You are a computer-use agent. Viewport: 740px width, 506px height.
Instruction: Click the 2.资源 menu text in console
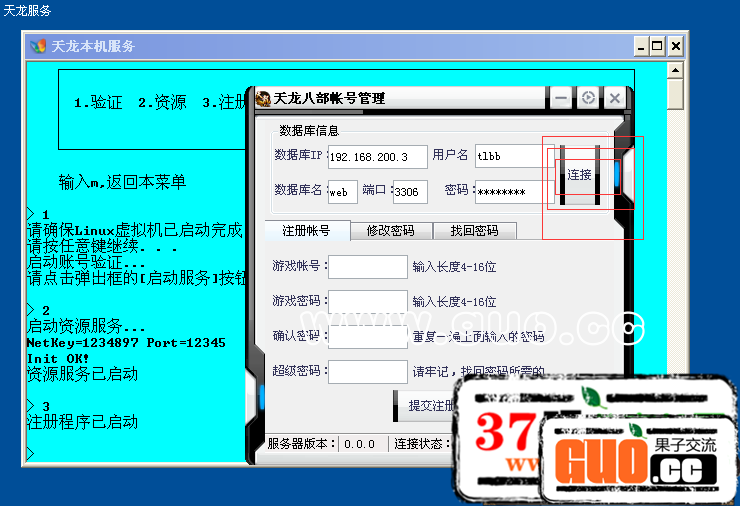162,102
